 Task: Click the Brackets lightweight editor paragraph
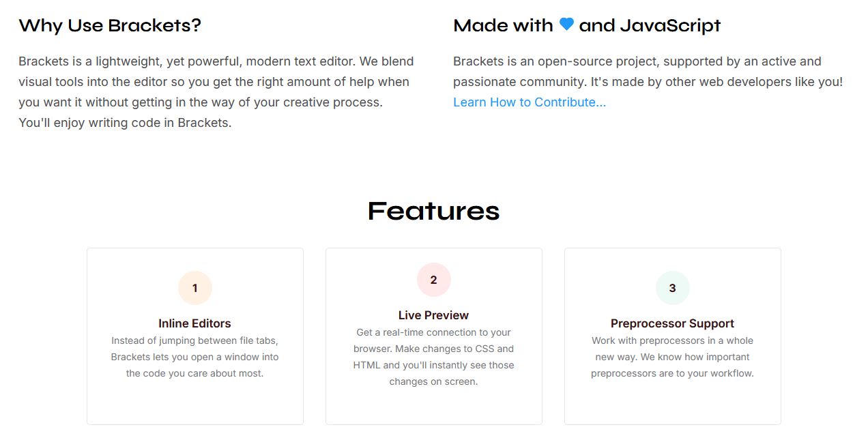tap(216, 92)
